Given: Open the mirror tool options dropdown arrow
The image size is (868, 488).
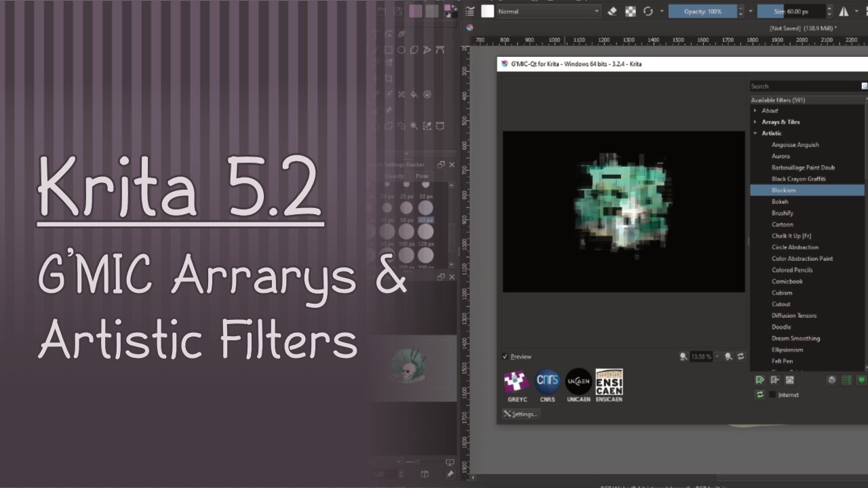Looking at the screenshot, I should 857,11.
